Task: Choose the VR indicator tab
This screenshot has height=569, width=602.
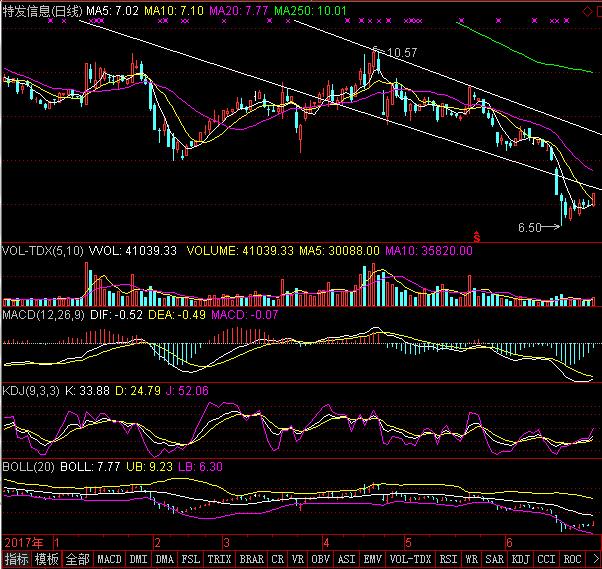Action: click(x=298, y=559)
